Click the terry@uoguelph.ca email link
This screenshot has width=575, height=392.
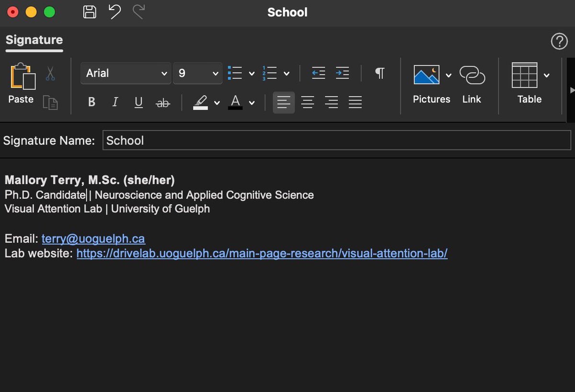[x=93, y=239]
